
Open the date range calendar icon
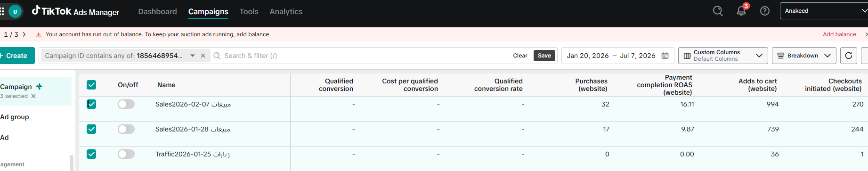point(665,56)
